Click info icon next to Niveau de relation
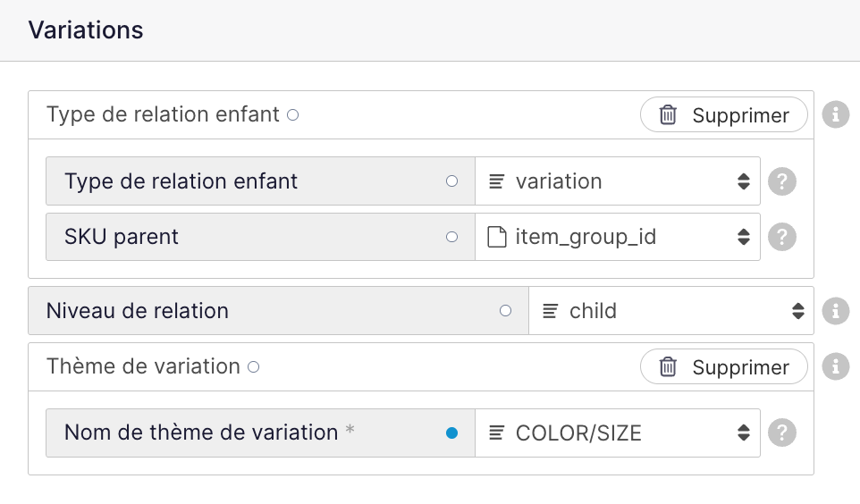Image resolution: width=860 pixels, height=504 pixels. click(836, 311)
